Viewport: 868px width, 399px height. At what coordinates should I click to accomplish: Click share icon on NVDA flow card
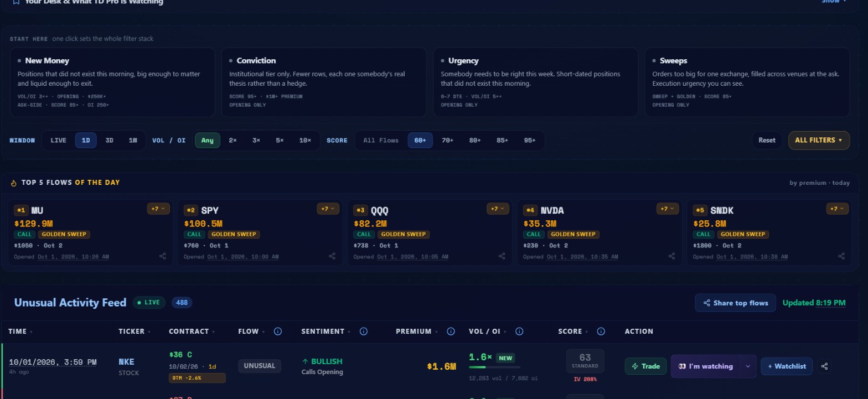pos(671,256)
